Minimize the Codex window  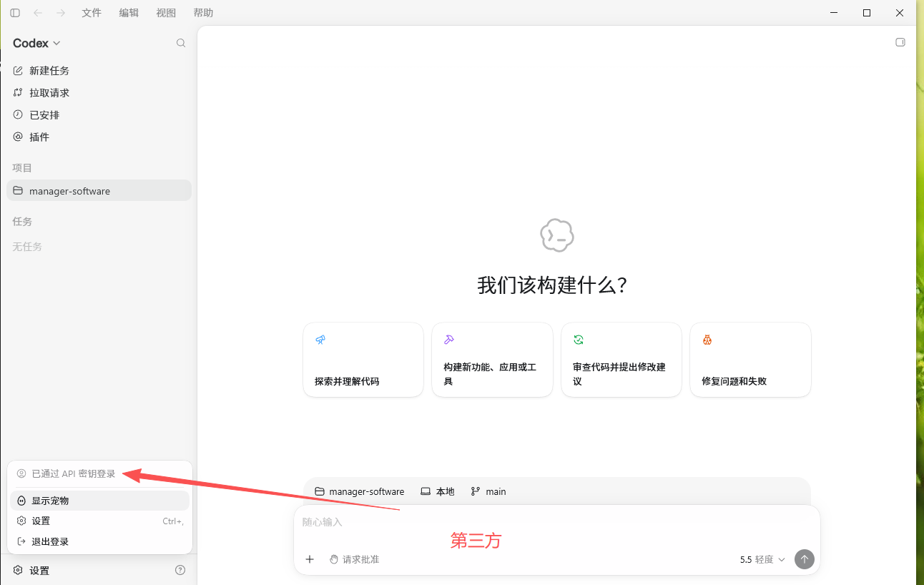coord(834,13)
